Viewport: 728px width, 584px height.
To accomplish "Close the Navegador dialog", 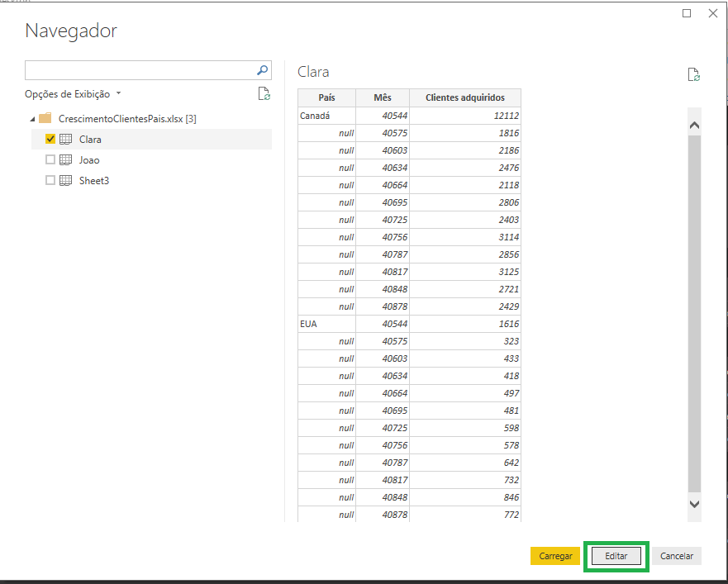I will click(x=713, y=13).
